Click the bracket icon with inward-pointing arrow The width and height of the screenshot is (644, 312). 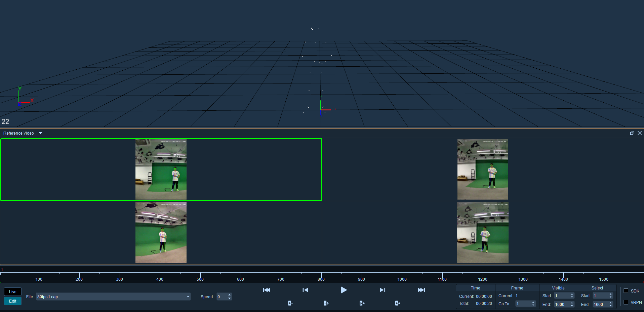(362, 303)
